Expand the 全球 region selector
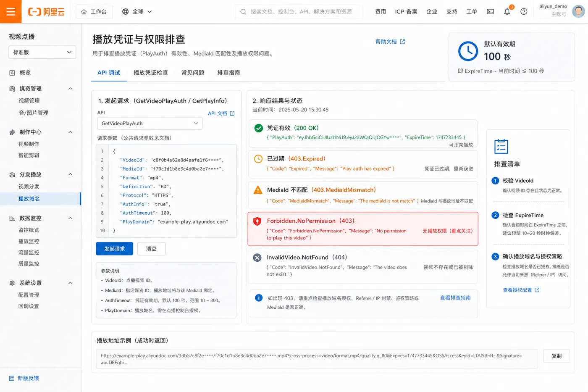 pos(137,12)
